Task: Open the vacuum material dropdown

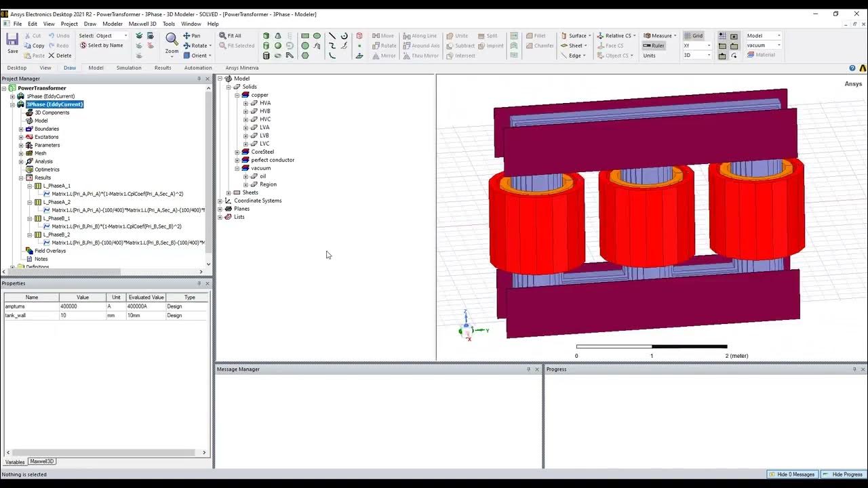Action: pyautogui.click(x=778, y=45)
